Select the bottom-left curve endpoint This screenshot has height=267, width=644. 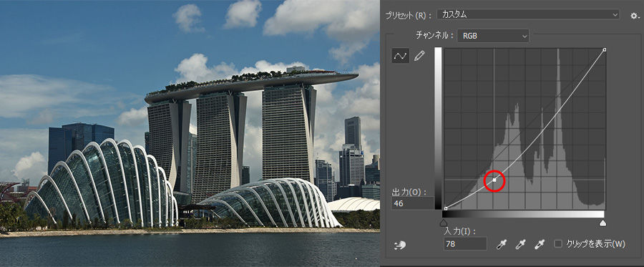point(446,208)
